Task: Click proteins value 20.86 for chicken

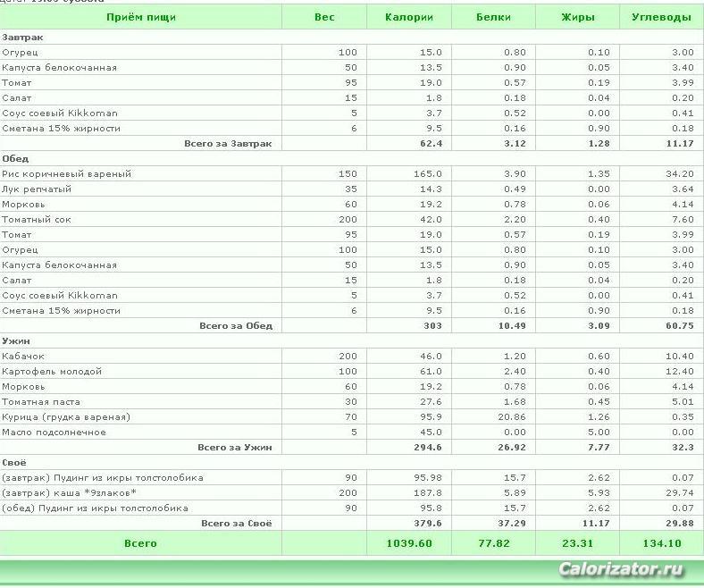Action: (512, 417)
